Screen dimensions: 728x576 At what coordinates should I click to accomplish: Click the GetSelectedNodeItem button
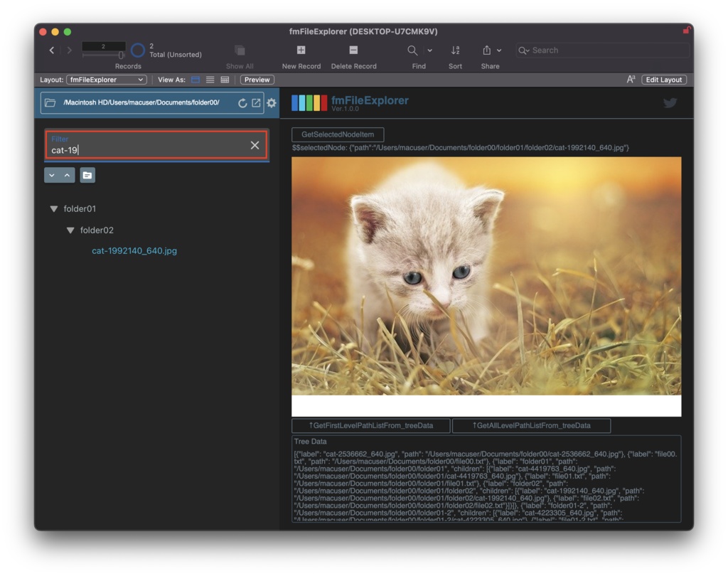[338, 134]
